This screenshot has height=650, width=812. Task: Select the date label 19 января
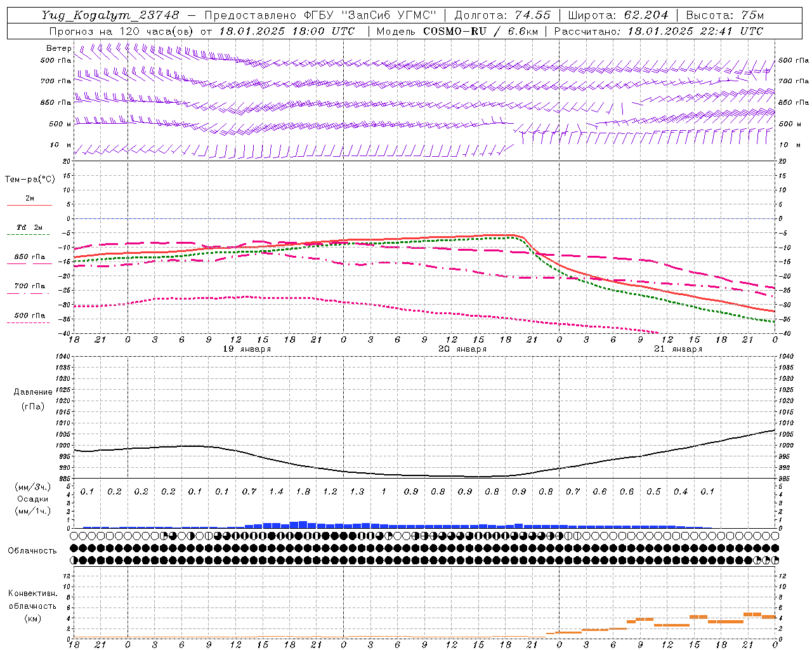(x=247, y=349)
